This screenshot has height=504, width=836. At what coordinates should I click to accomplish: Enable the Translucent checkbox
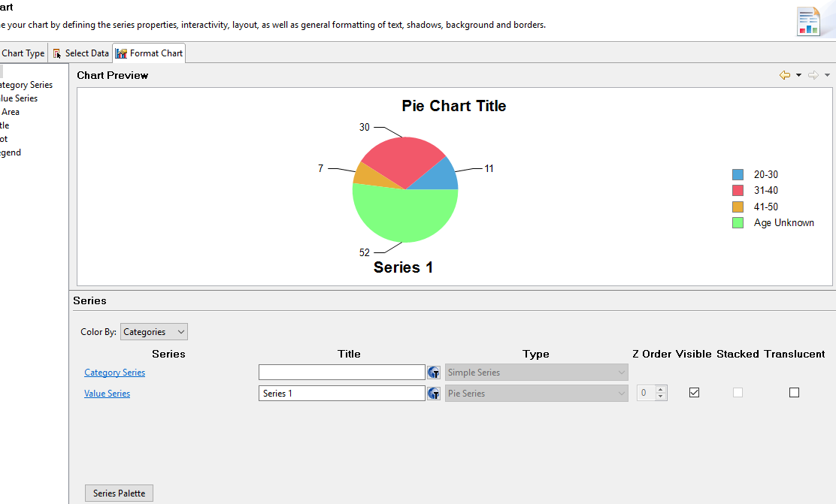click(795, 393)
